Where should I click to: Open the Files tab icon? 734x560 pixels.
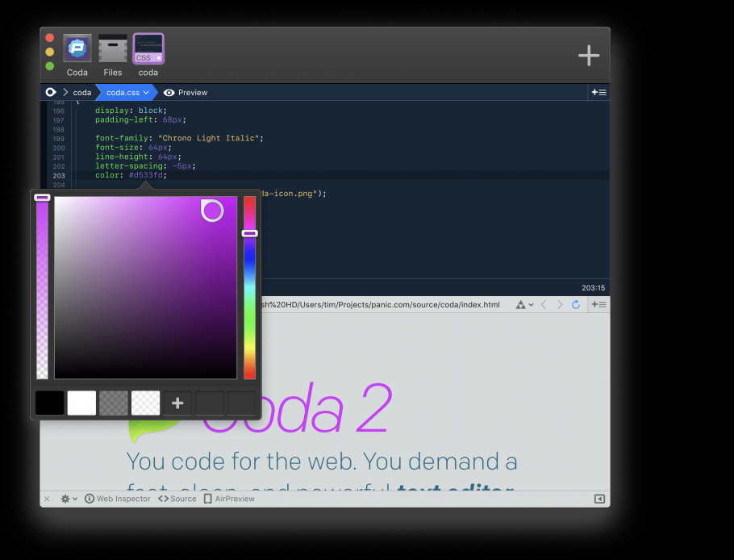coord(112,48)
